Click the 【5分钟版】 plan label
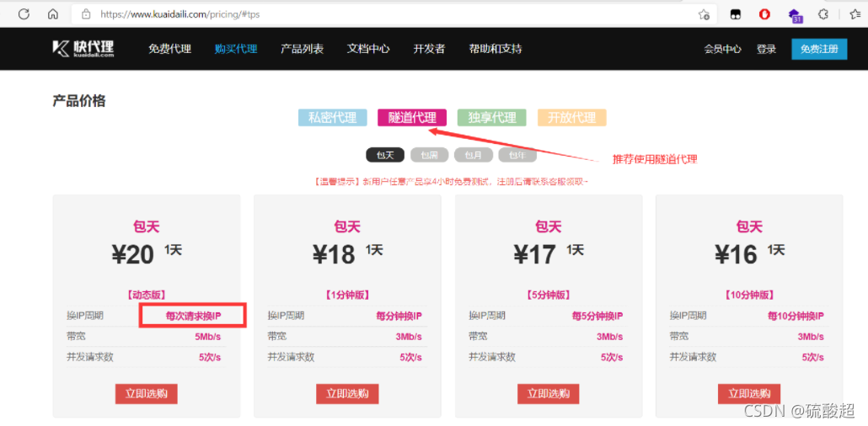Image resolution: width=868 pixels, height=426 pixels. click(x=549, y=295)
